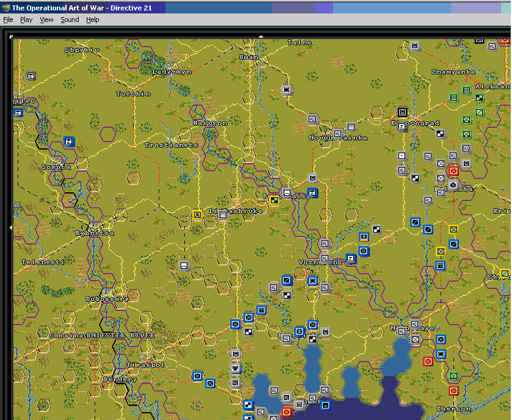Open the View menu
The image size is (512, 420).
(x=46, y=20)
